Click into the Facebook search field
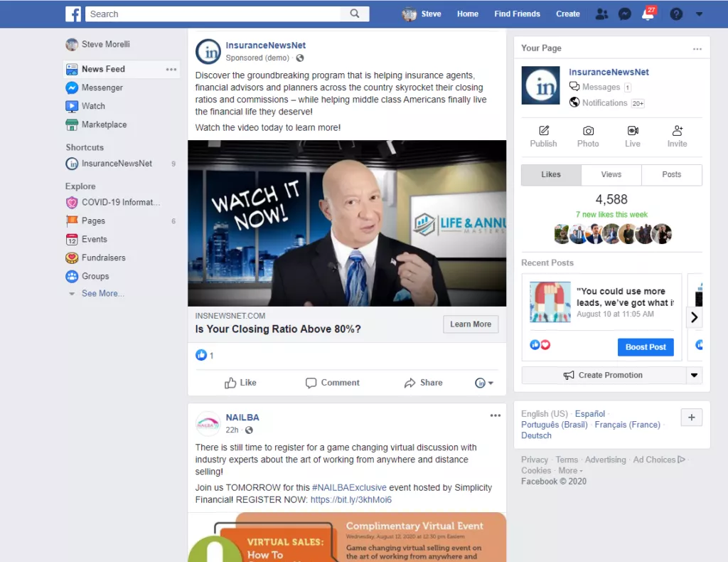Image resolution: width=728 pixels, height=562 pixels. (213, 14)
